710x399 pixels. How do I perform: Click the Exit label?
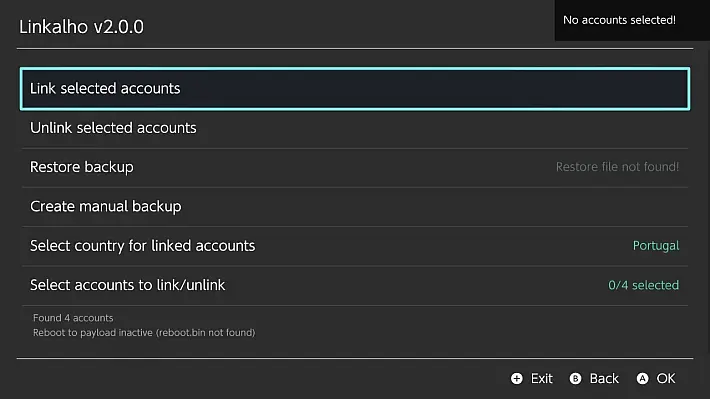[542, 379]
